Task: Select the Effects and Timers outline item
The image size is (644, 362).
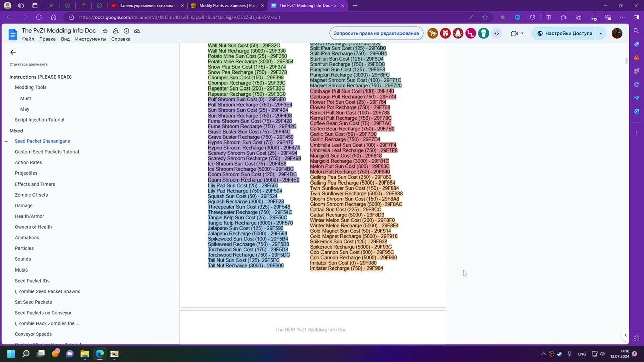Action: pyautogui.click(x=35, y=184)
